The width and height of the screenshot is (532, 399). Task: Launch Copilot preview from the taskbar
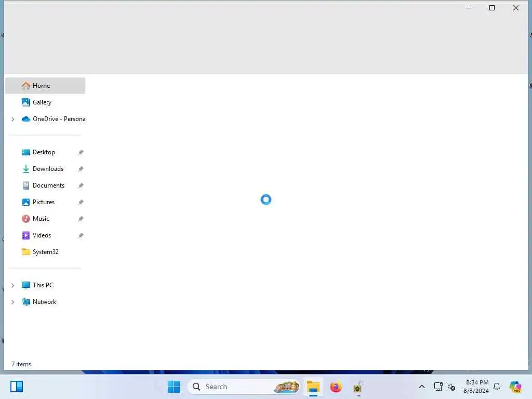(x=515, y=387)
